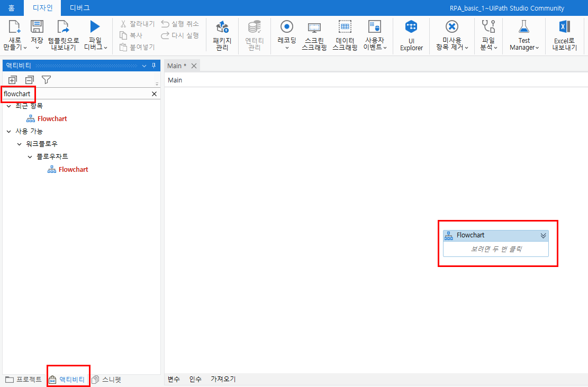The height and width of the screenshot is (387, 588).
Task: Open the activities filter funnel
Action: (x=46, y=80)
